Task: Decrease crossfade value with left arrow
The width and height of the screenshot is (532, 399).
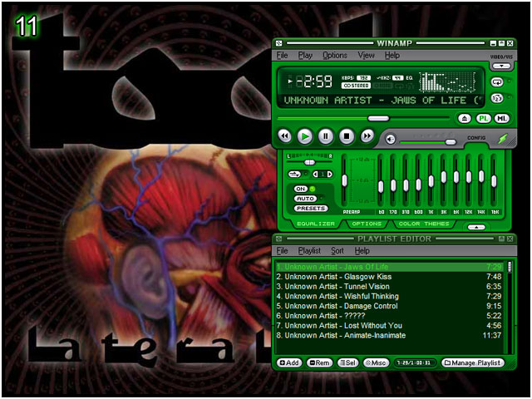Action: click(316, 174)
